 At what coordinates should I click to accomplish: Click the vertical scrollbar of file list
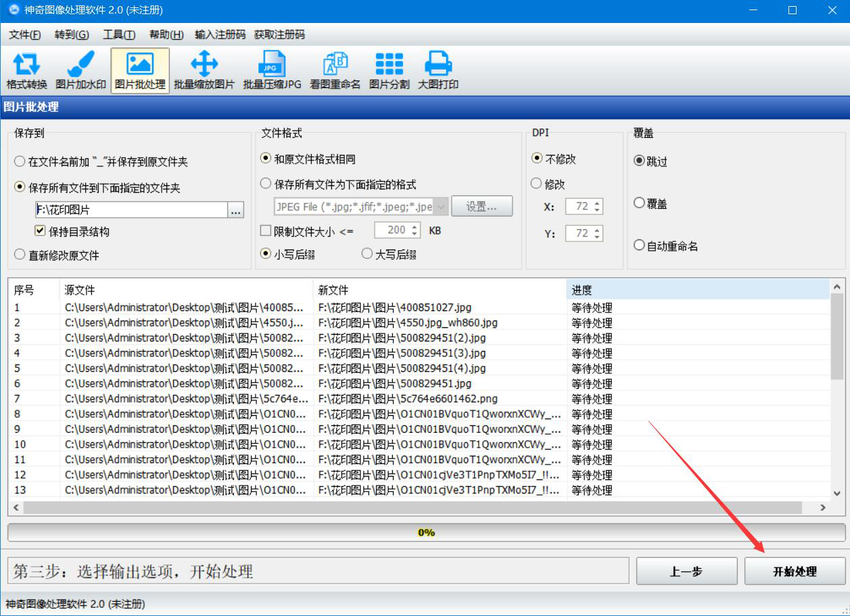(x=837, y=337)
